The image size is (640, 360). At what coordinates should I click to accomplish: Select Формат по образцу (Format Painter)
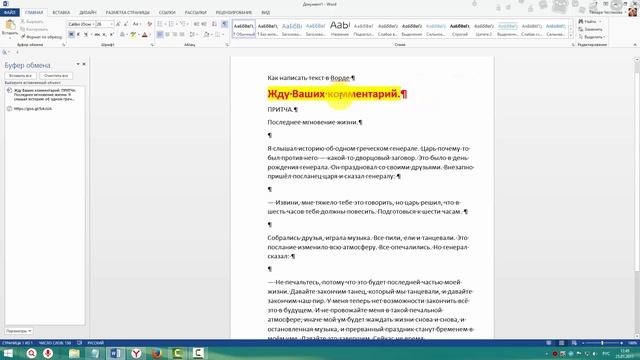click(42, 37)
